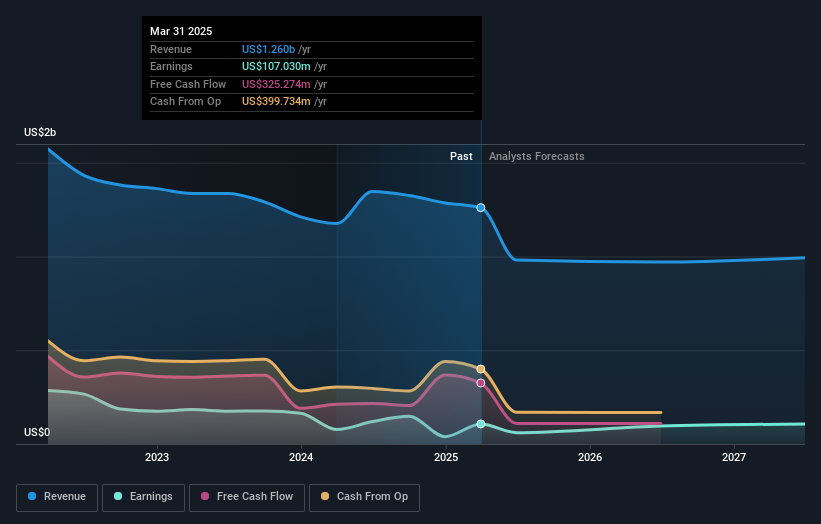
Task: Click the Mar 31 2025 tooltip date
Action: (x=181, y=31)
